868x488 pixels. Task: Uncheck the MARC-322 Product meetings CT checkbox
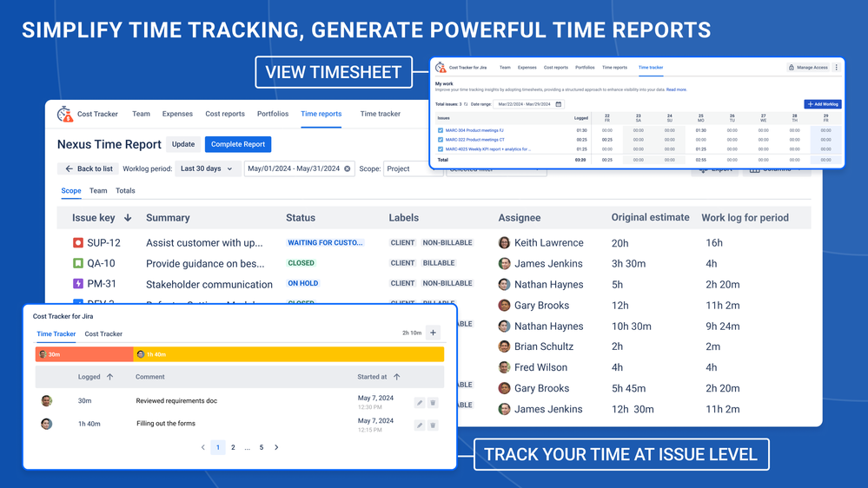click(441, 140)
